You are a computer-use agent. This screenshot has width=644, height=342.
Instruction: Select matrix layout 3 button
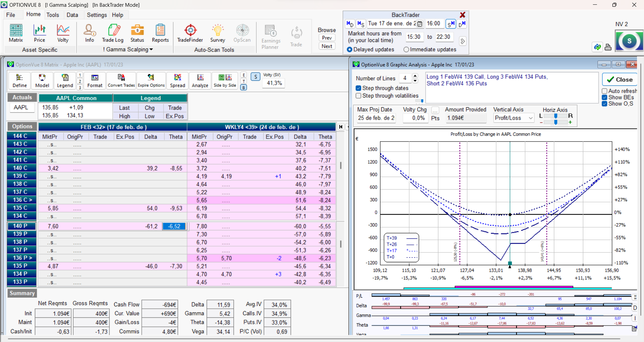click(x=80, y=87)
